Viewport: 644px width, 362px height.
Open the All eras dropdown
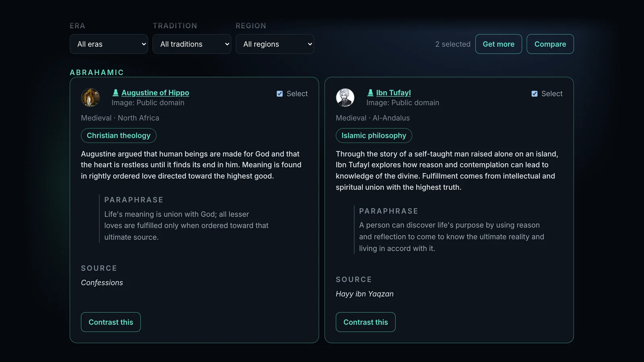click(x=109, y=44)
